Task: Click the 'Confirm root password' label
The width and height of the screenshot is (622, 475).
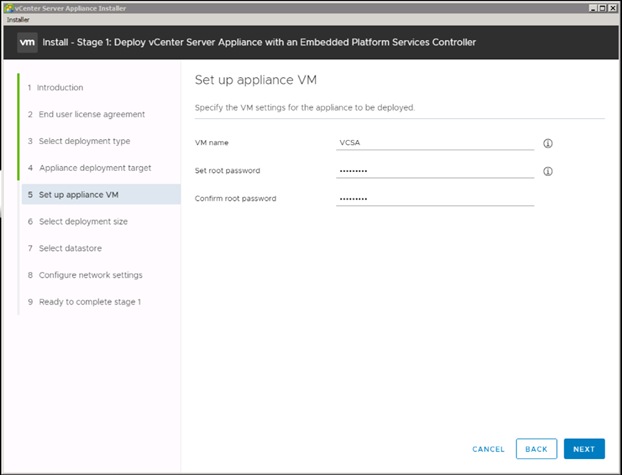Action: pyautogui.click(x=235, y=198)
